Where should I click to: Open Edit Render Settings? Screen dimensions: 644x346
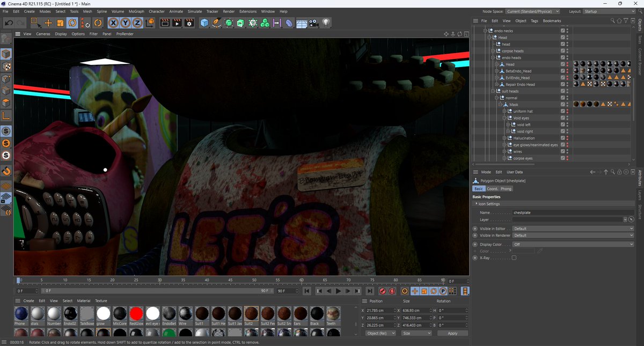click(189, 23)
